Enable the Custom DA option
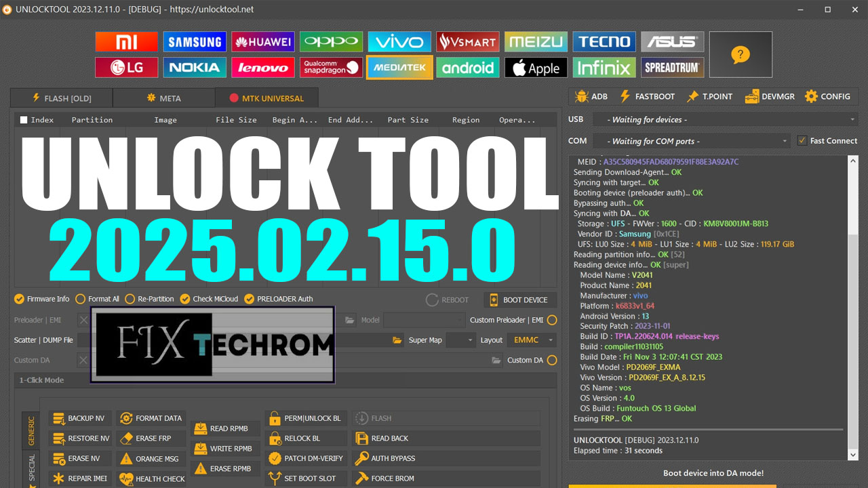868x488 pixels. coord(552,361)
